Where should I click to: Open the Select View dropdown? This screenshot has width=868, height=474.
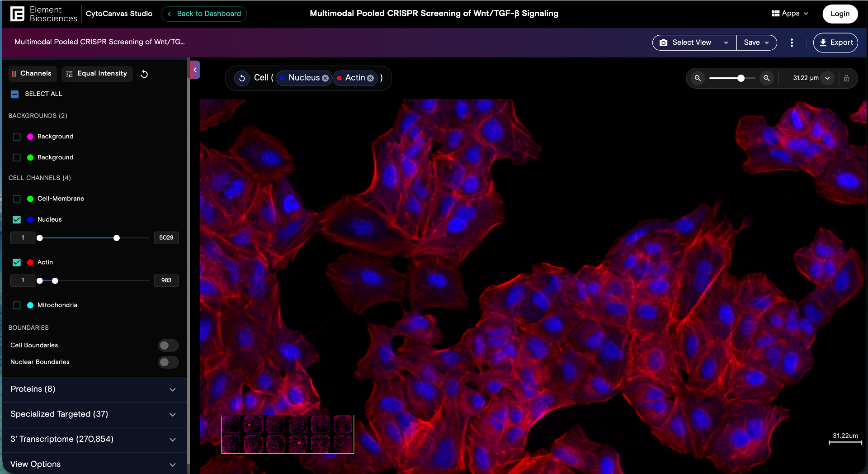click(x=694, y=43)
